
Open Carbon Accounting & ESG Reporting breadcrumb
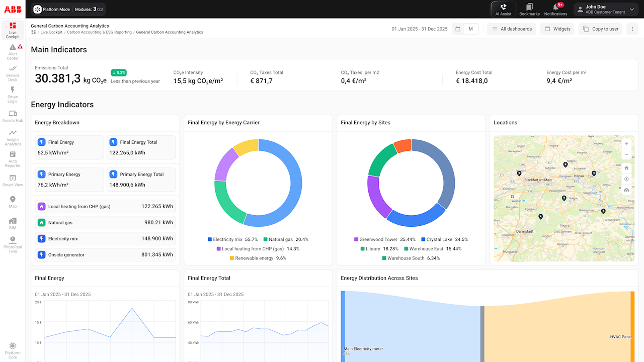point(99,32)
